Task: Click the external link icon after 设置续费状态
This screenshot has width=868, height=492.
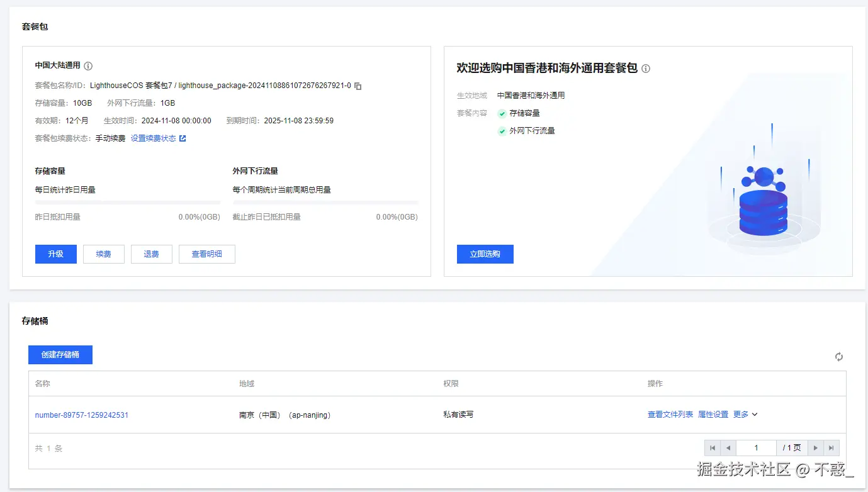Action: [183, 138]
